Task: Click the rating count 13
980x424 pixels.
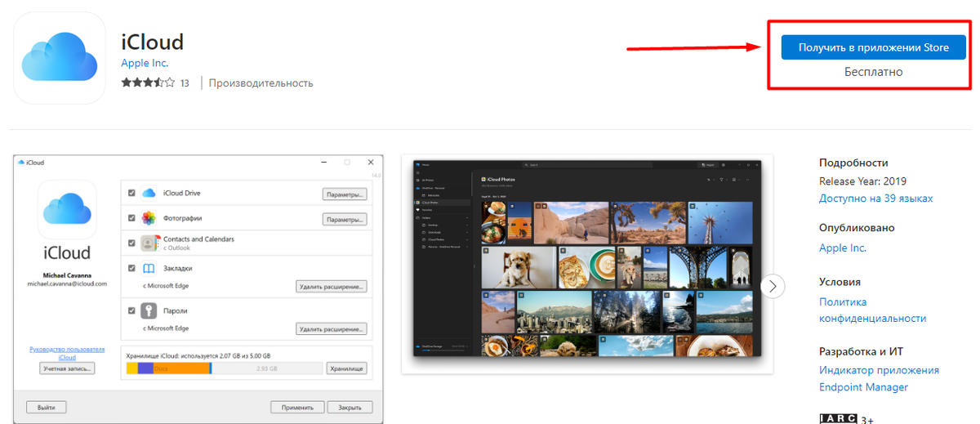Action: coord(185,83)
